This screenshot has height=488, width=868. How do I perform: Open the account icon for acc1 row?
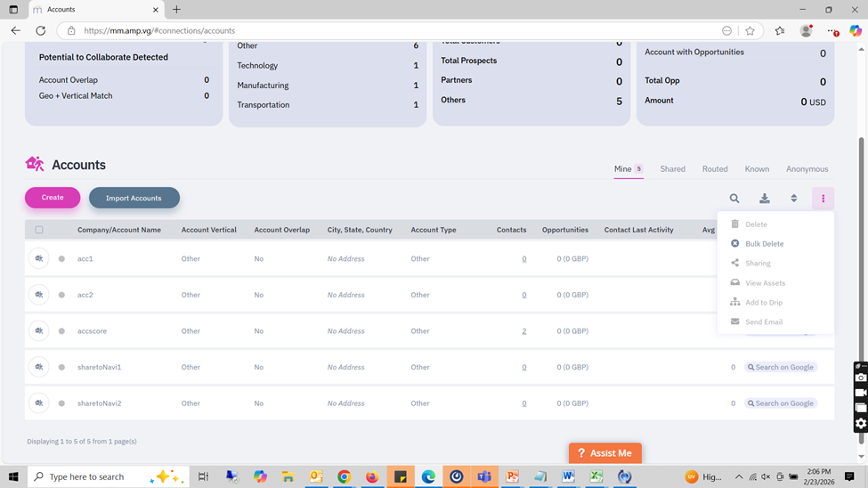[x=39, y=259]
